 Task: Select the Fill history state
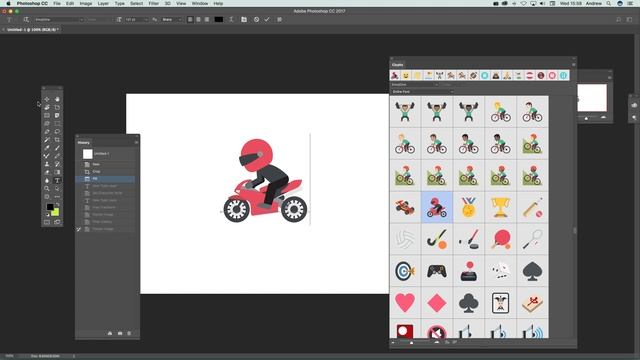[x=105, y=179]
